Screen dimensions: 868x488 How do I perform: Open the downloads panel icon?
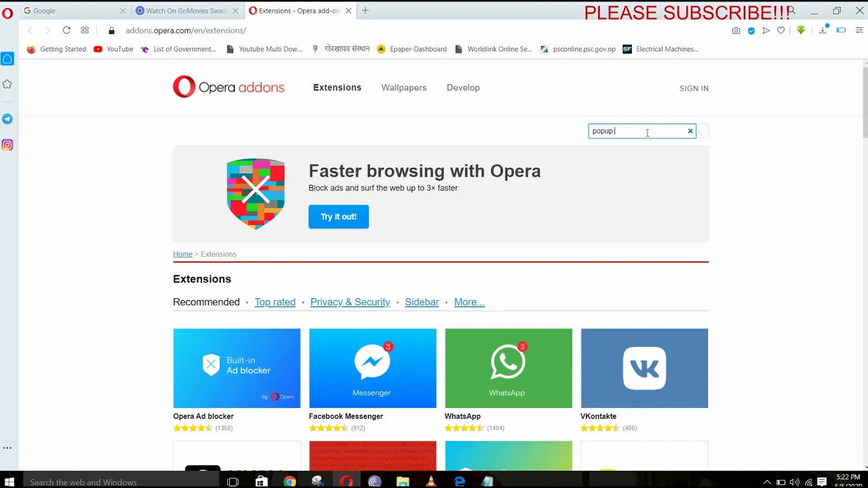pos(823,30)
